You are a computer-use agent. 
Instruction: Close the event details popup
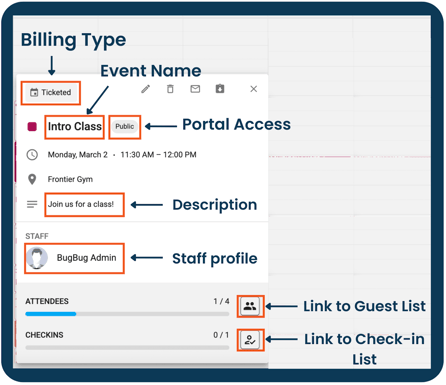click(254, 89)
